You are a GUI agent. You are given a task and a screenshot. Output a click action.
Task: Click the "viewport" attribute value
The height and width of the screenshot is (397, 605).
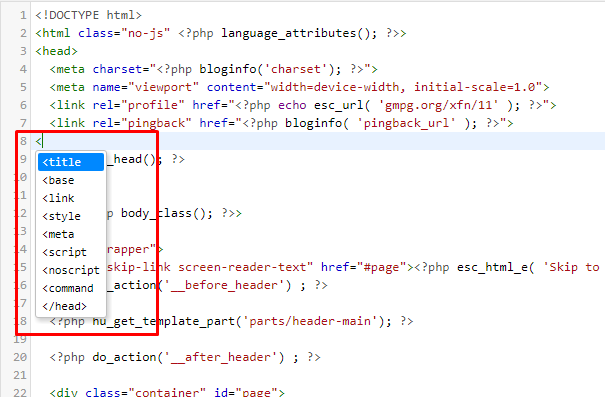(163, 88)
